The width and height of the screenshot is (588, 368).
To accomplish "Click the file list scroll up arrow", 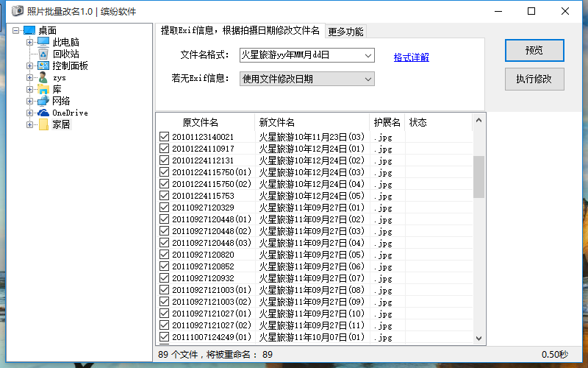I will point(479,120).
